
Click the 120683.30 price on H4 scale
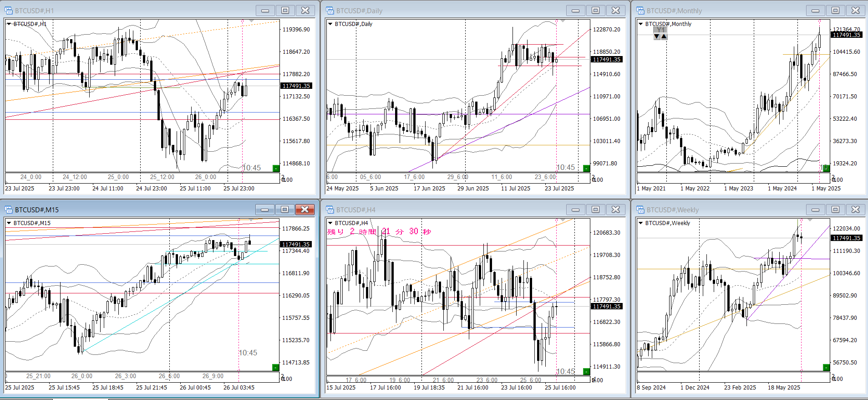click(x=606, y=232)
